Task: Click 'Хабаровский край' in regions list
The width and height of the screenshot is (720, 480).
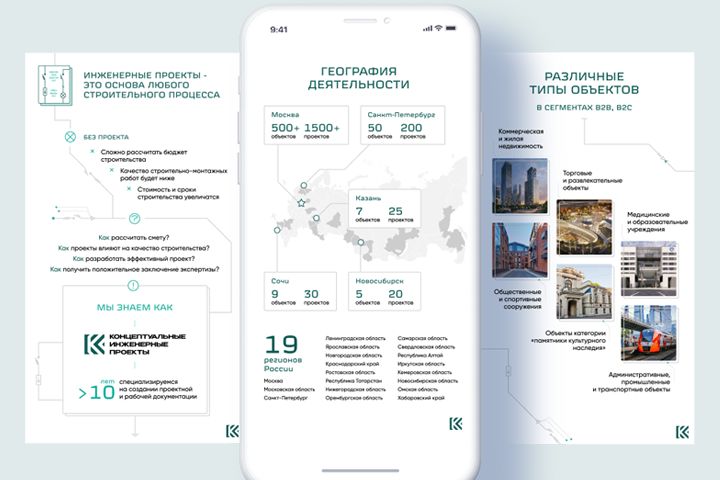Action: pos(421,398)
